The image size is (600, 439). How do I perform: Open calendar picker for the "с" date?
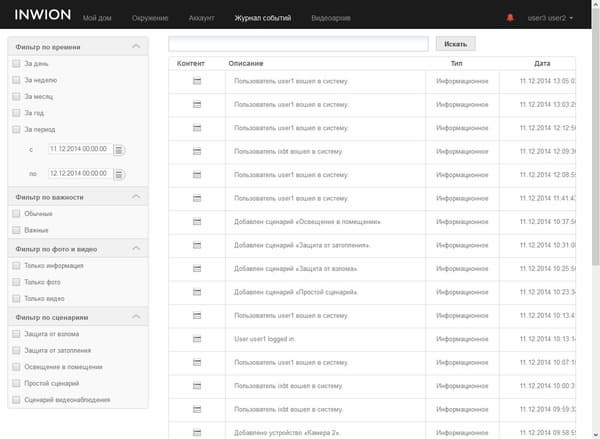tap(119, 150)
